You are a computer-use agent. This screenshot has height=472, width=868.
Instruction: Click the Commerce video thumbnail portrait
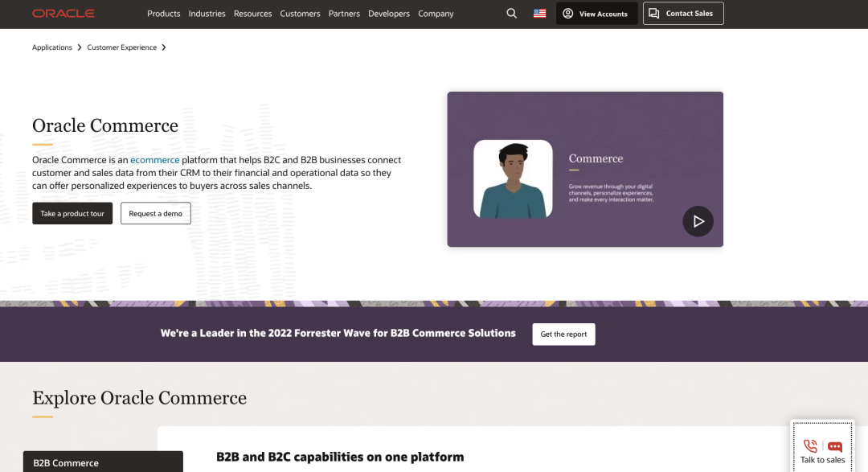[x=513, y=179]
